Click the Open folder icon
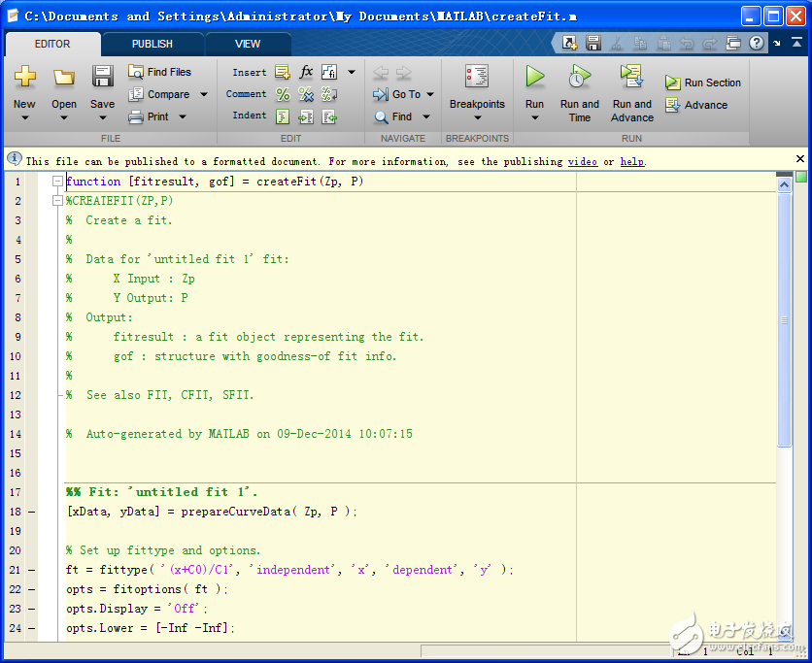 tap(64, 77)
